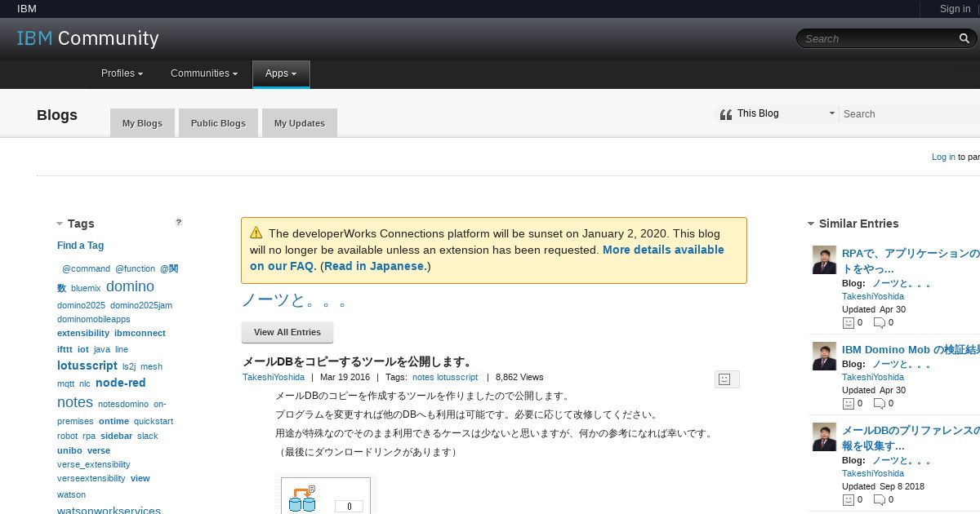Click likes icon under Sep 8 2018 entry
The height and width of the screenshot is (514, 980).
tap(848, 499)
